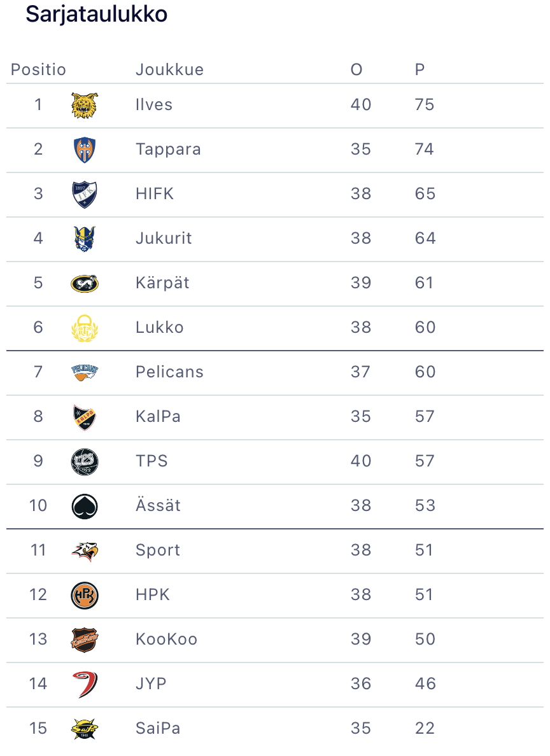Image resolution: width=550 pixels, height=756 pixels.
Task: Select the SaiPa team name
Action: [158, 729]
